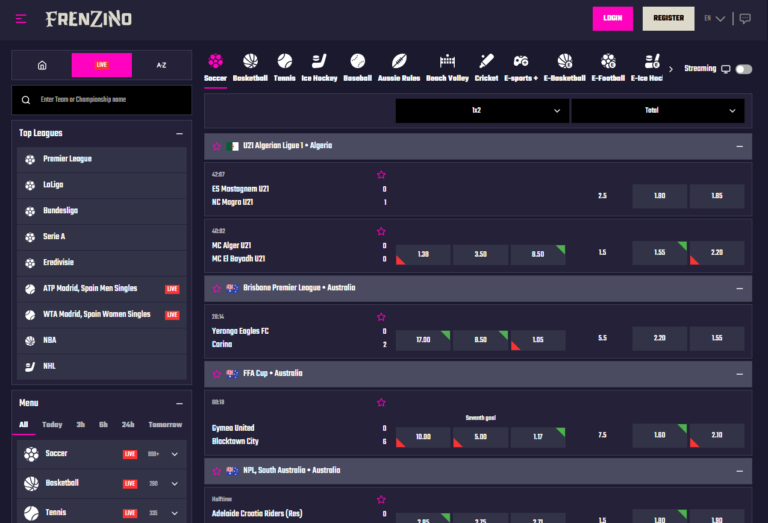Open the EN language dropdown
Image resolution: width=768 pixels, height=523 pixels.
coord(715,19)
